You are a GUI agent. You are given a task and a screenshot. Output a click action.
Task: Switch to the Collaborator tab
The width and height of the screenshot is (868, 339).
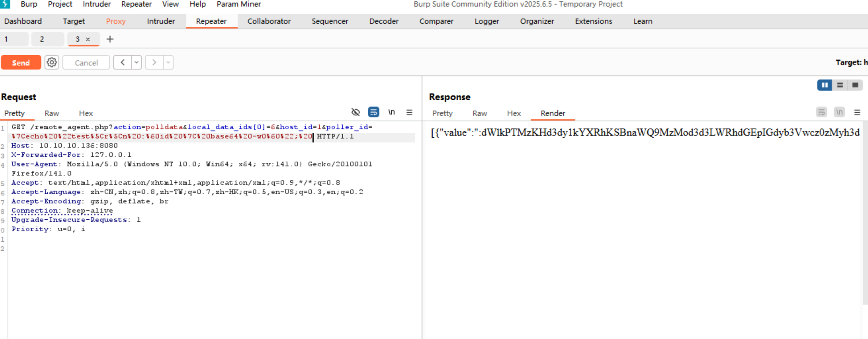click(269, 21)
